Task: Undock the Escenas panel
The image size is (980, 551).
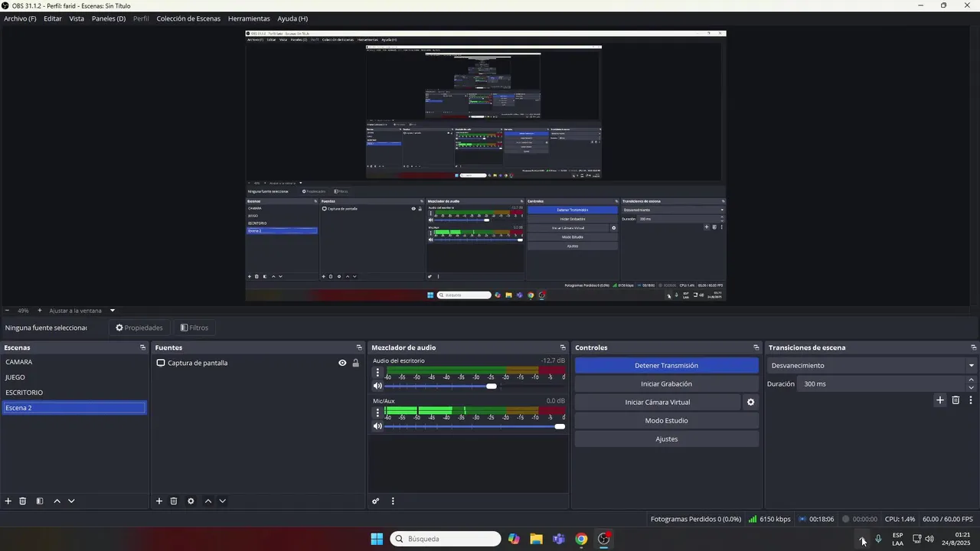Action: pos(142,347)
